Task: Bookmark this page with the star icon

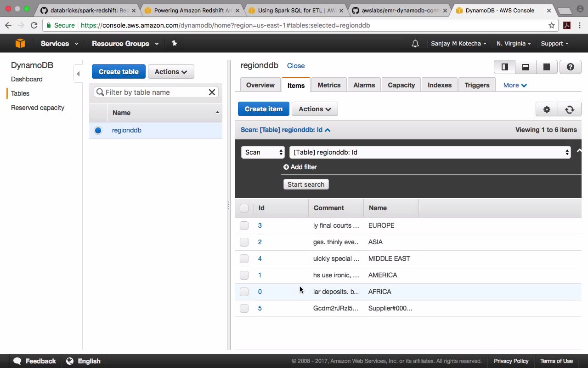Action: (x=552, y=25)
